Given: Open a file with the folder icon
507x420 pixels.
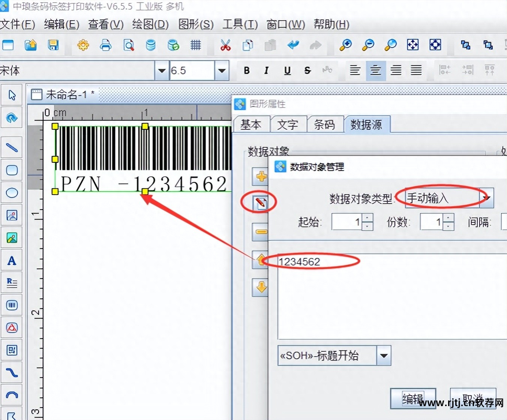Looking at the screenshot, I should pyautogui.click(x=30, y=45).
